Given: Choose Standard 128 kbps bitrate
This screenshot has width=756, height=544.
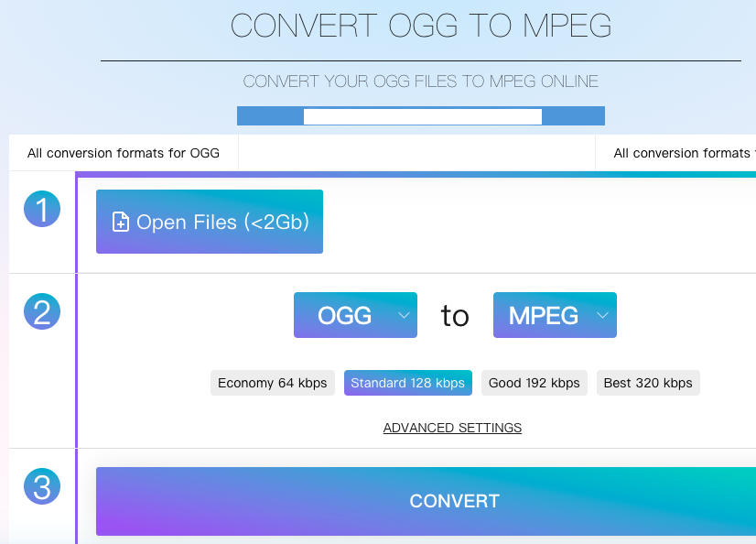Looking at the screenshot, I should (407, 383).
